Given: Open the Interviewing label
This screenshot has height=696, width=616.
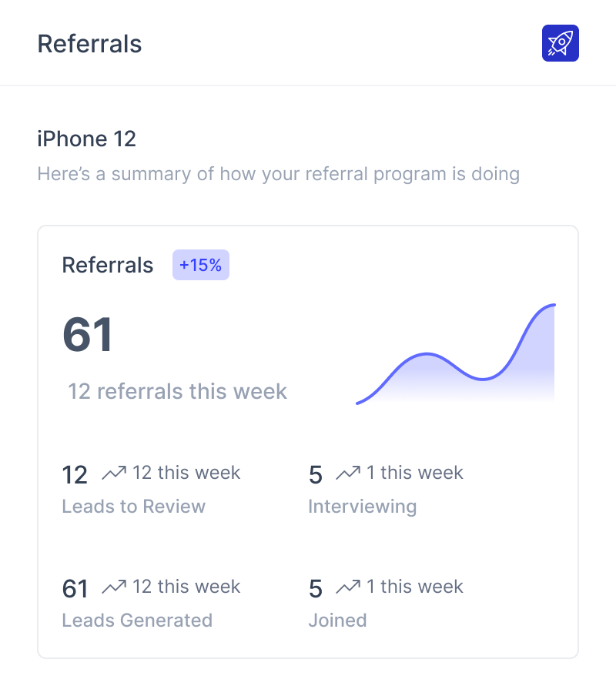Looking at the screenshot, I should [362, 507].
